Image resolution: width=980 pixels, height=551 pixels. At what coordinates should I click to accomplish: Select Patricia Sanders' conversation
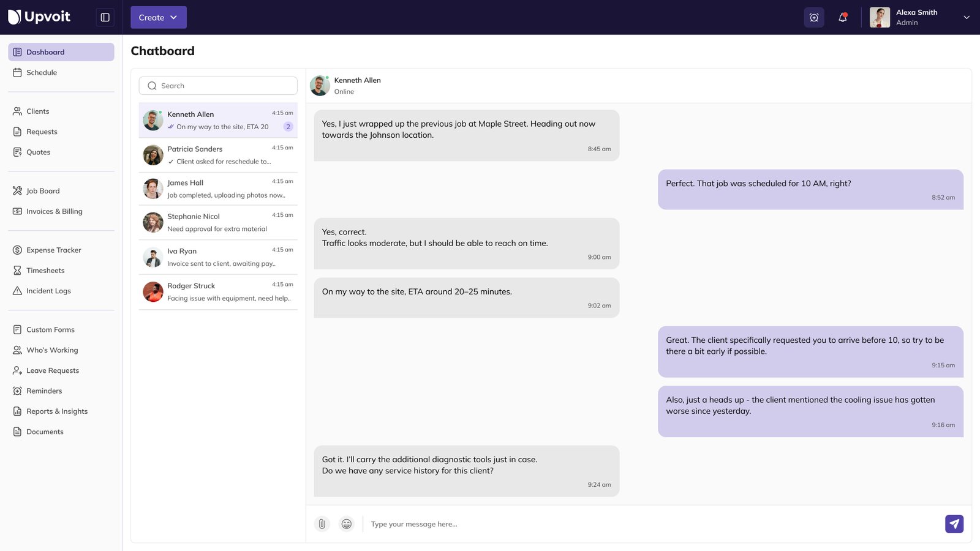[217, 154]
